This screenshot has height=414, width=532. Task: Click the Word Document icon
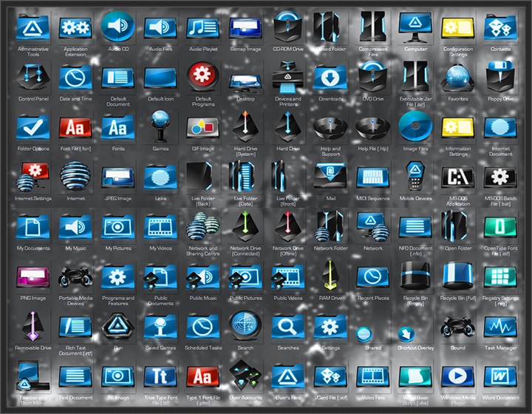coord(500,376)
